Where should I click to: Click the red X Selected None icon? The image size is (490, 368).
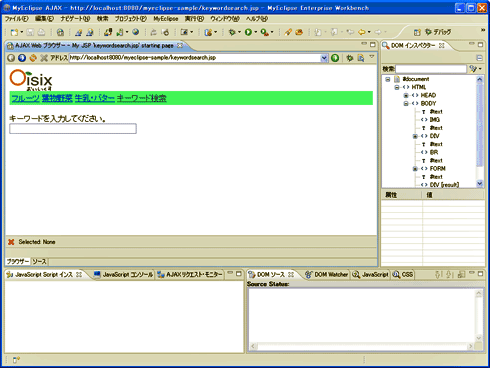tap(11, 242)
